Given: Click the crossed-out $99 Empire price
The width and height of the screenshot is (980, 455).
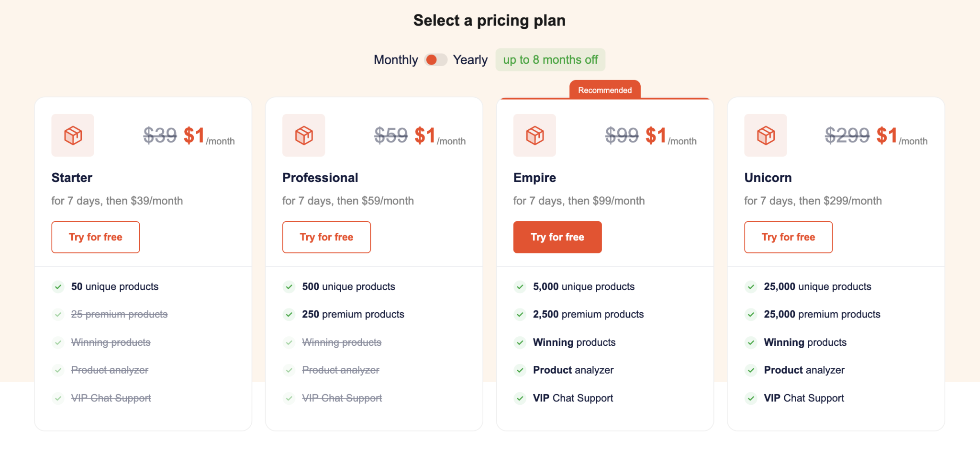Looking at the screenshot, I should (x=622, y=136).
